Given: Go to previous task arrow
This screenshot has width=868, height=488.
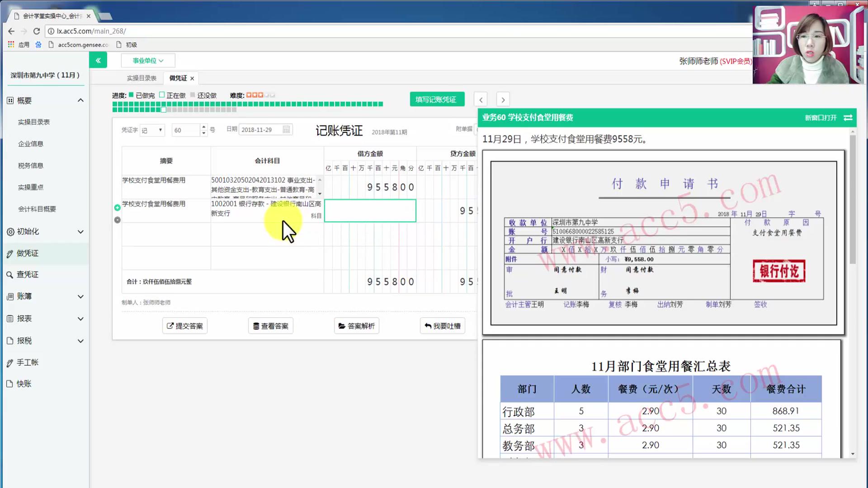Looking at the screenshot, I should click(x=481, y=99).
